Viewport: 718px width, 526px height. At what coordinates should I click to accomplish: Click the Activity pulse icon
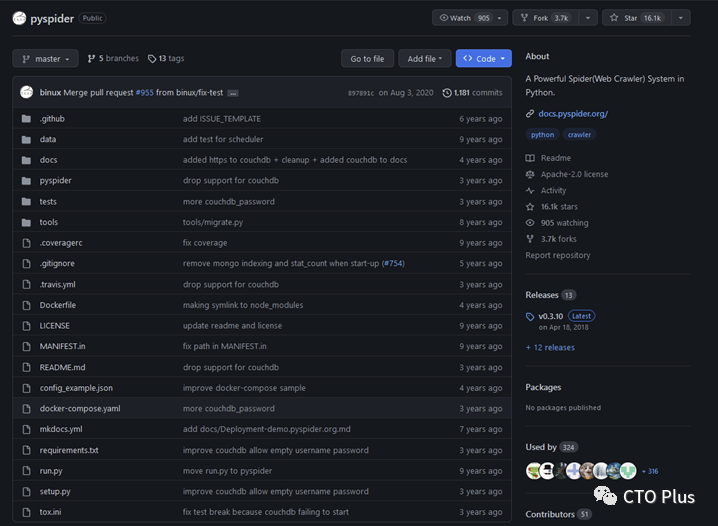point(530,190)
